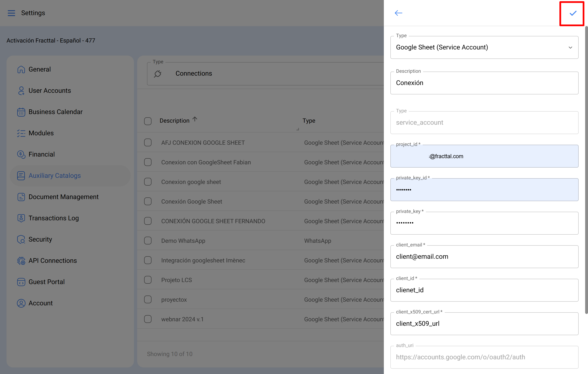Select the Demo WhatsApp row checkbox

(x=148, y=241)
